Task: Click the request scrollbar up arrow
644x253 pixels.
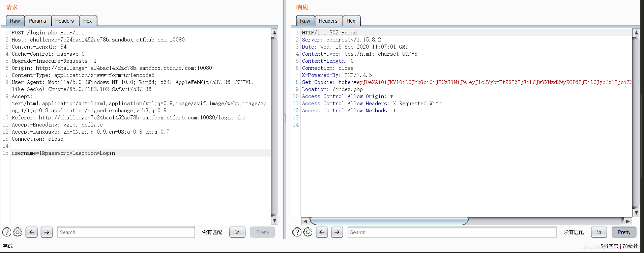Action: tap(274, 33)
